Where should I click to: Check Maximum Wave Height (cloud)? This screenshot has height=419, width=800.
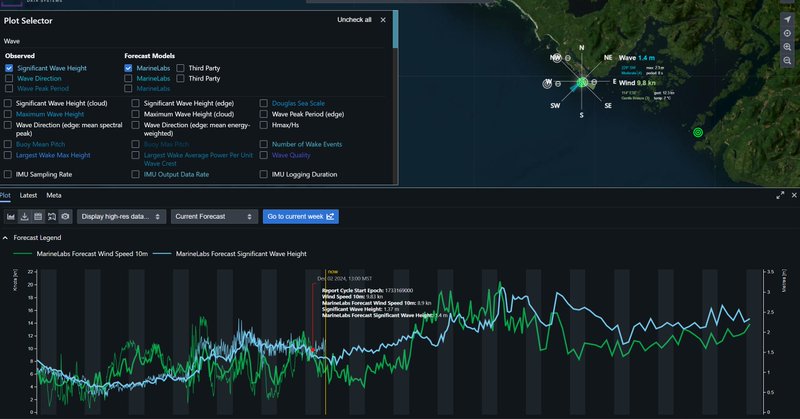[135, 114]
